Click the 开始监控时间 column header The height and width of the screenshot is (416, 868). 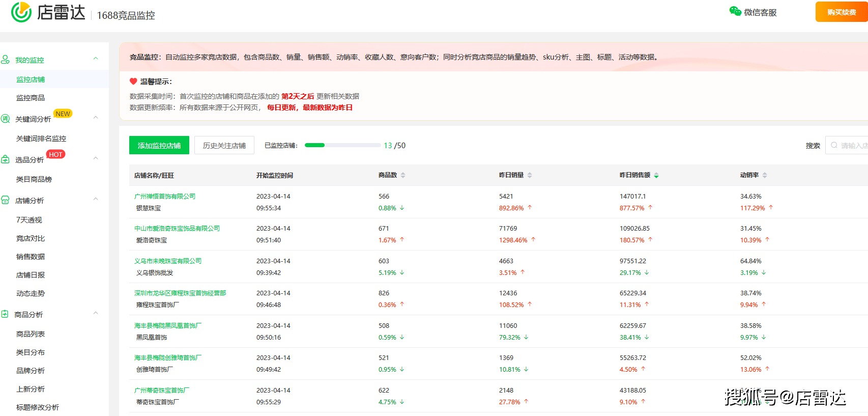point(275,175)
